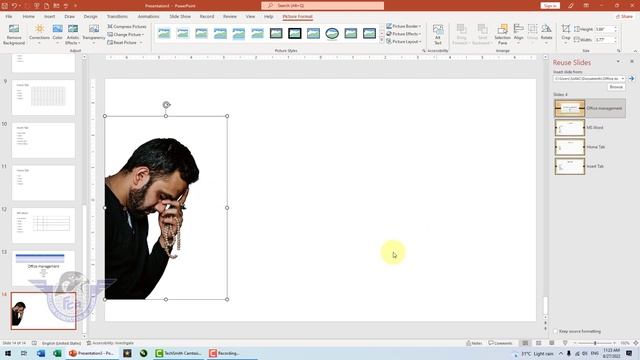The width and height of the screenshot is (640, 360).
Task: Open the File menu
Action: pyautogui.click(x=9, y=16)
